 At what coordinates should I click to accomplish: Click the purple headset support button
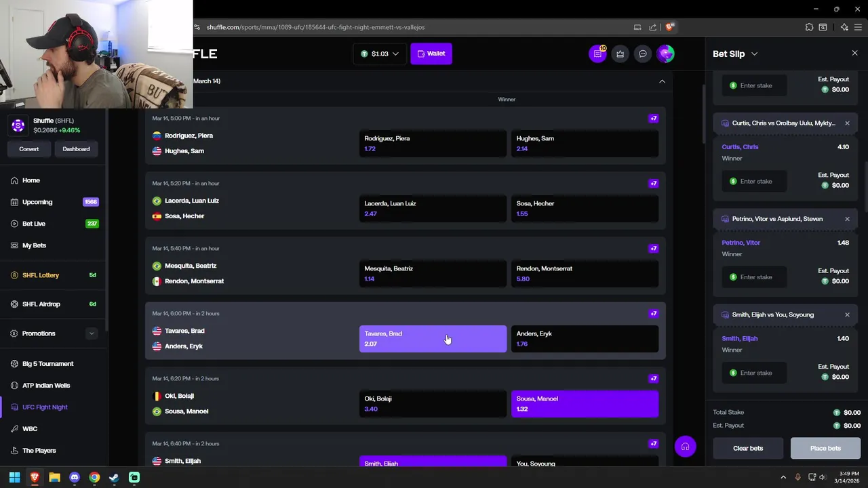coord(686,447)
